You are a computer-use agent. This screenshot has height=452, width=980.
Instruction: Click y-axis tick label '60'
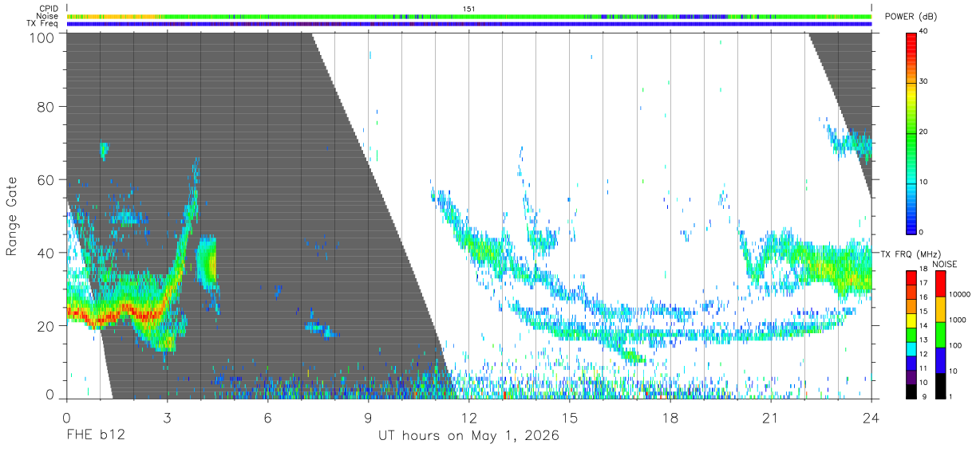click(x=46, y=179)
